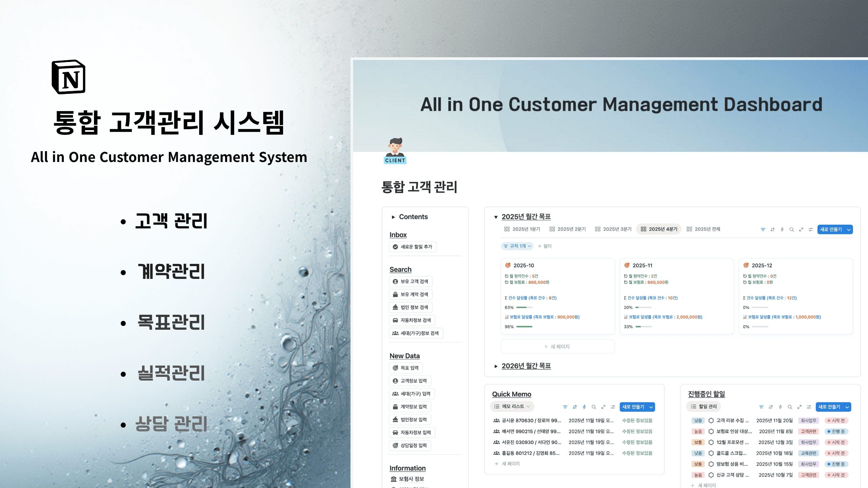Toggle checkbox for 콜드콜 스크립 task

tap(711, 453)
